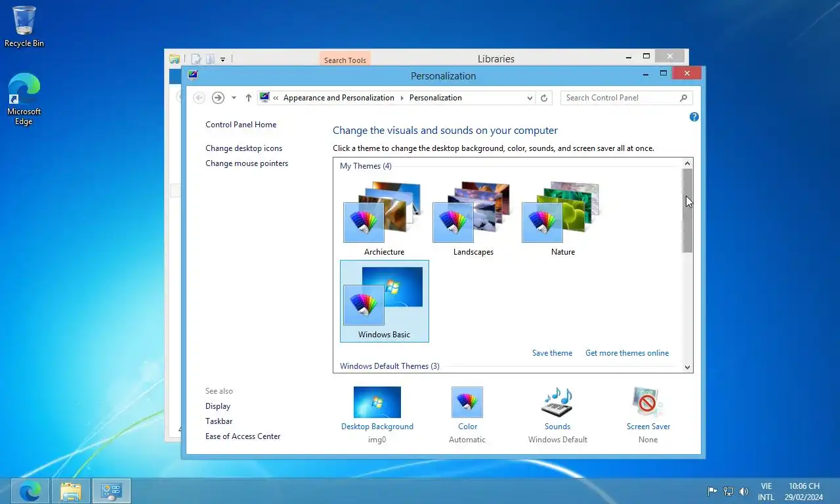Image resolution: width=840 pixels, height=504 pixels.
Task: Open the Desktop Background icon
Action: [x=377, y=402]
